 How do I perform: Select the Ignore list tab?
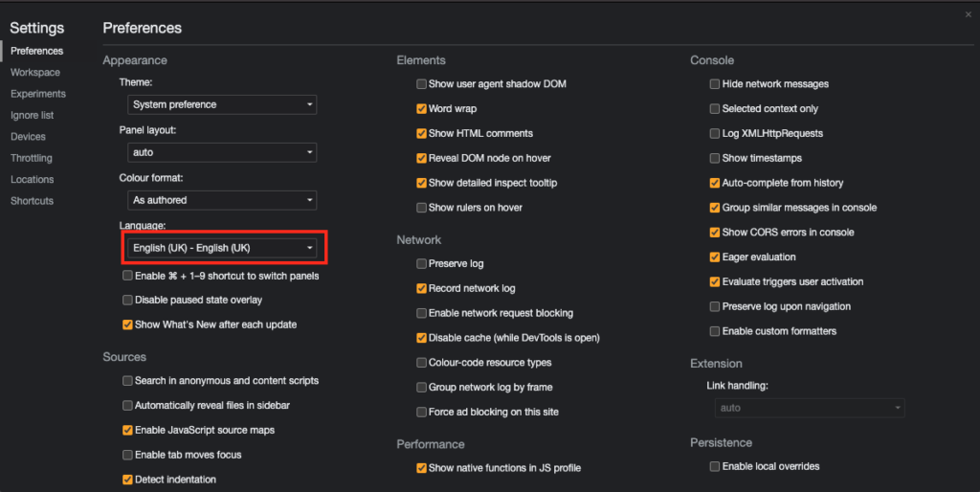[x=32, y=115]
